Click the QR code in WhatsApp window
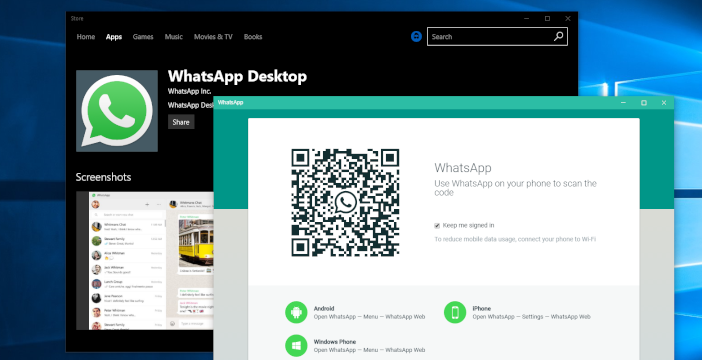This screenshot has height=360, width=702. click(x=345, y=203)
